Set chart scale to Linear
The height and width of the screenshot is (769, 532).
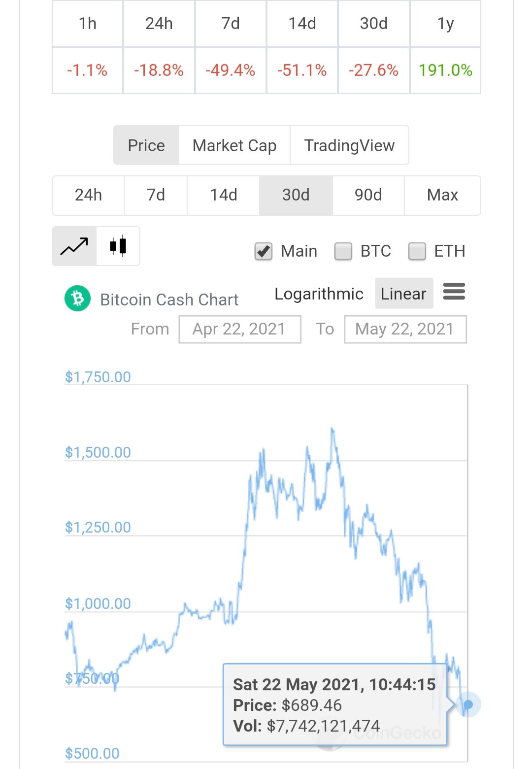click(x=404, y=293)
